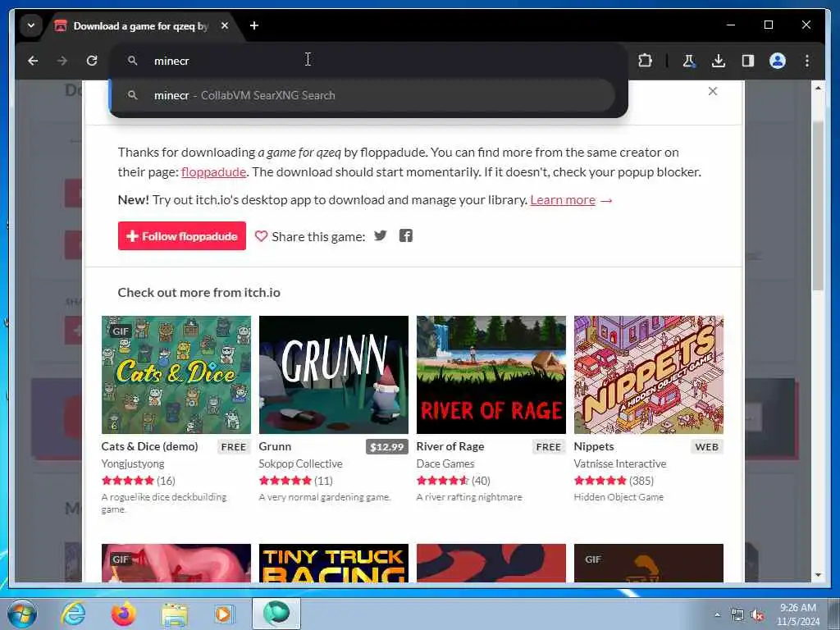Click the 'River of Rage' title link
The image size is (840, 630).
[x=450, y=446]
